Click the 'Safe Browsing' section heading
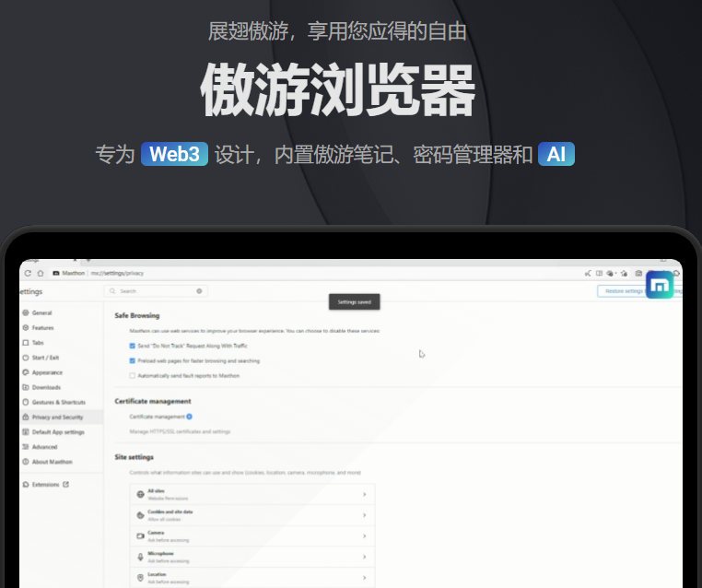This screenshot has height=588, width=702. pyautogui.click(x=137, y=316)
